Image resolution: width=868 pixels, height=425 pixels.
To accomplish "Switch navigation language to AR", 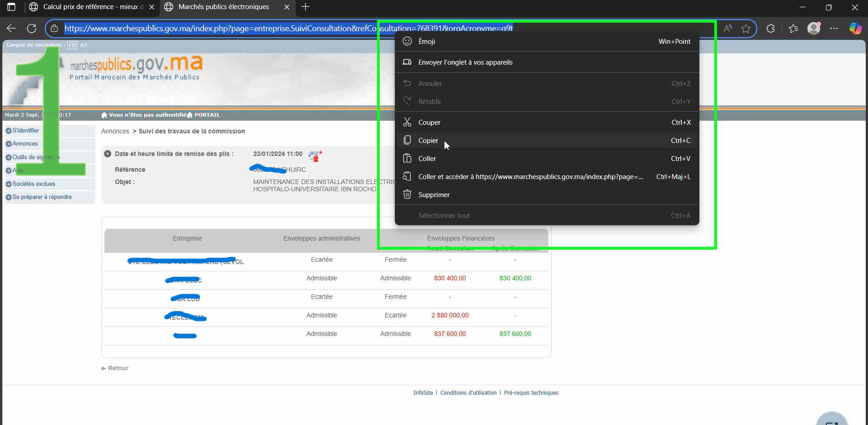I will point(84,45).
